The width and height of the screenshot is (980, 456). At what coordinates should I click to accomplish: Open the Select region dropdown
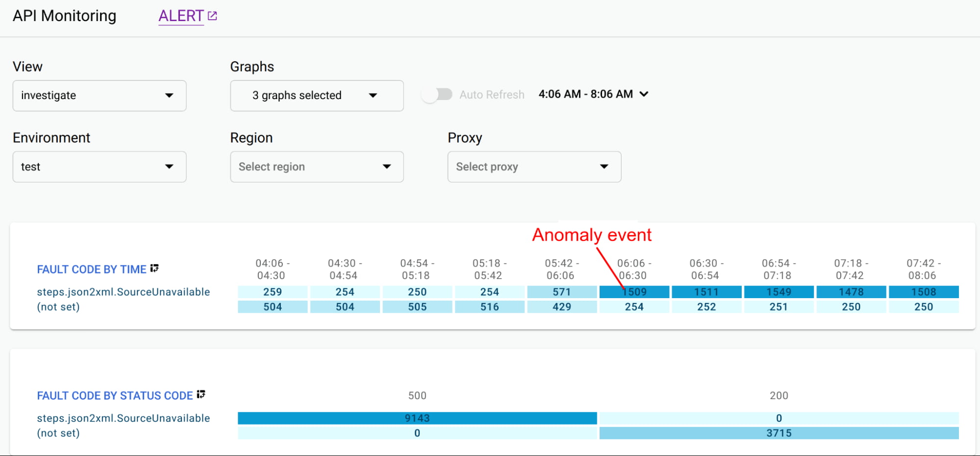(x=317, y=167)
